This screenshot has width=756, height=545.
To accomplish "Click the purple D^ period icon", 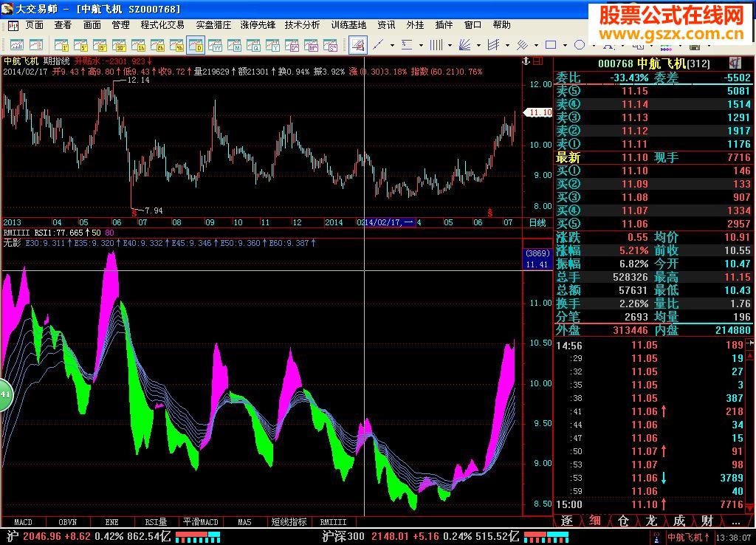I will 292,45.
